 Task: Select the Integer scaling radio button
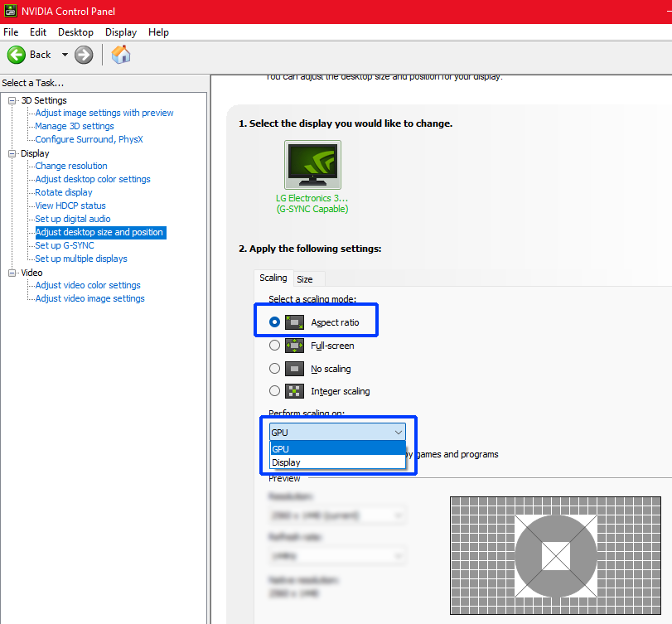pyautogui.click(x=275, y=391)
